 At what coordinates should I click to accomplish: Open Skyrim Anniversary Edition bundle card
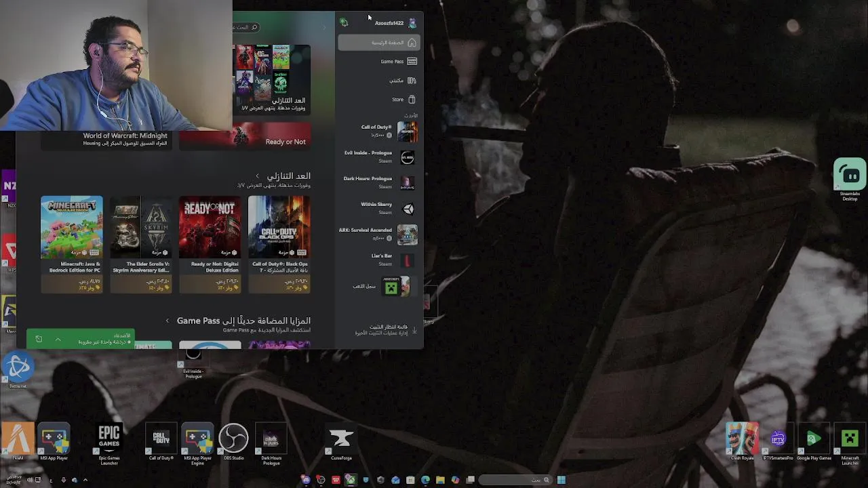[140, 245]
